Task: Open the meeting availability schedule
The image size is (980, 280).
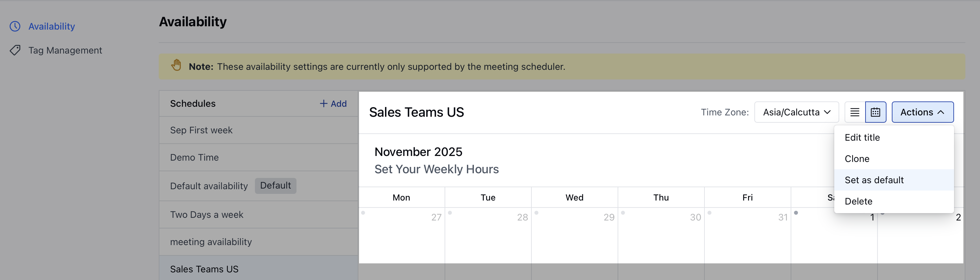Action: (211, 242)
